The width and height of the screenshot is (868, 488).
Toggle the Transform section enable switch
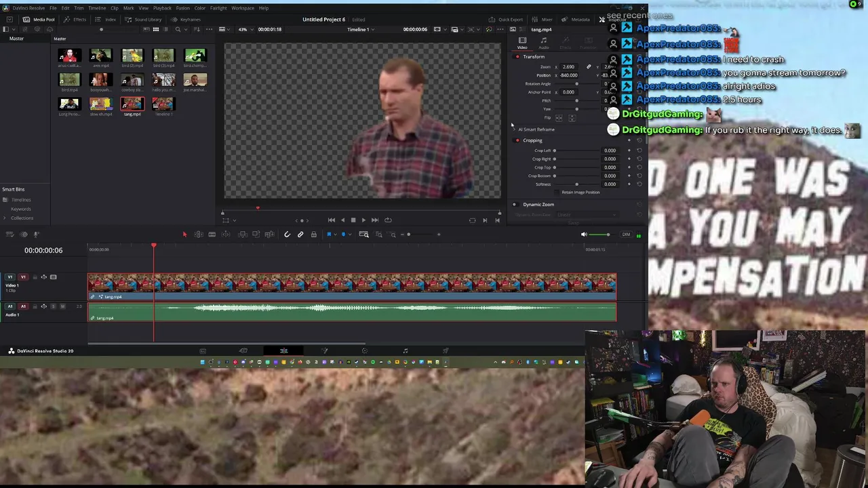point(517,57)
